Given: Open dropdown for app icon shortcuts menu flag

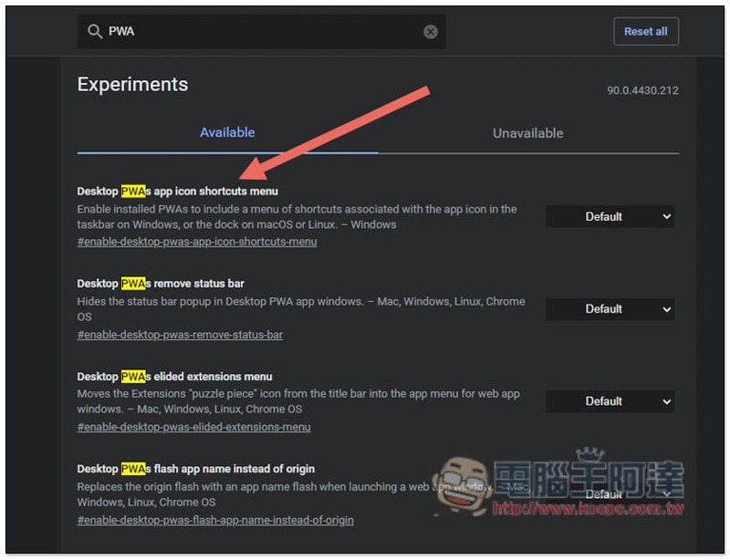Looking at the screenshot, I should [x=610, y=216].
